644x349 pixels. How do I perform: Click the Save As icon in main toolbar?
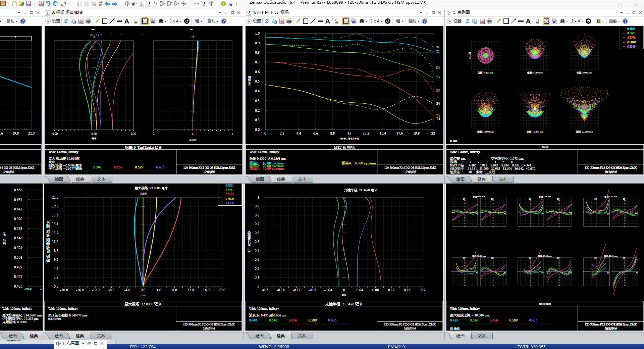point(41,4)
